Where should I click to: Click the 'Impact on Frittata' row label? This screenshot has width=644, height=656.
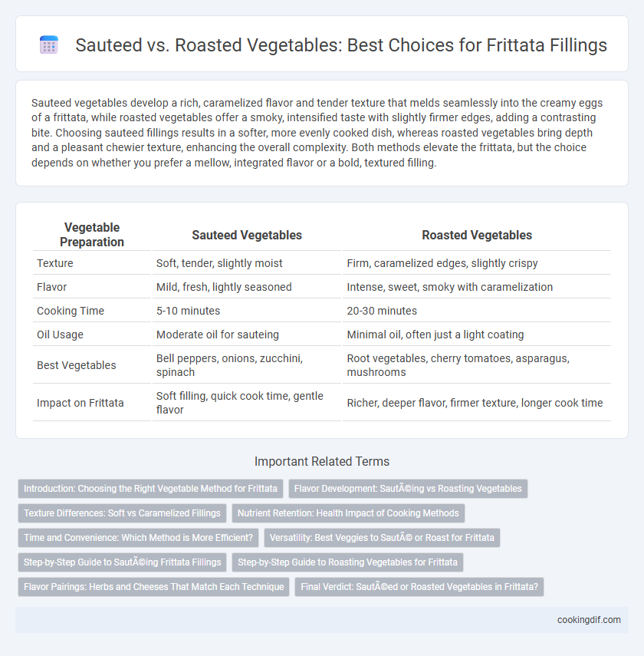pos(80,403)
